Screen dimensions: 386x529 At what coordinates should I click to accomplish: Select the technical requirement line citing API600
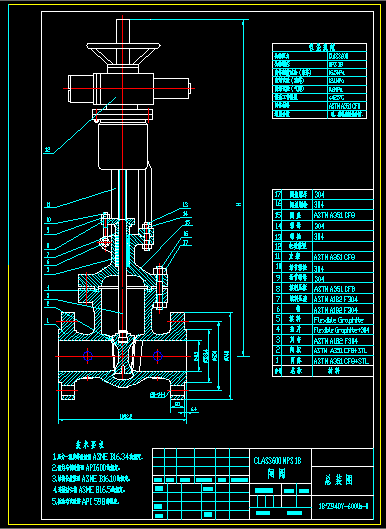coord(86,468)
